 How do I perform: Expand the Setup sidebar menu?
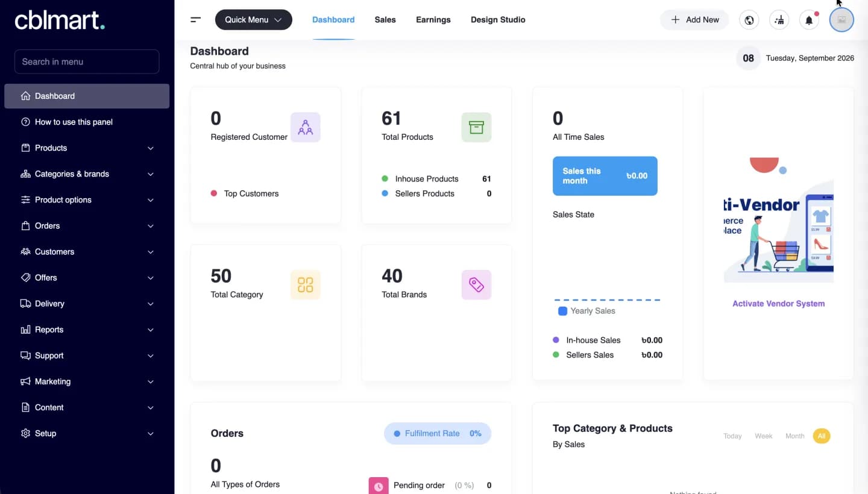[x=87, y=433]
